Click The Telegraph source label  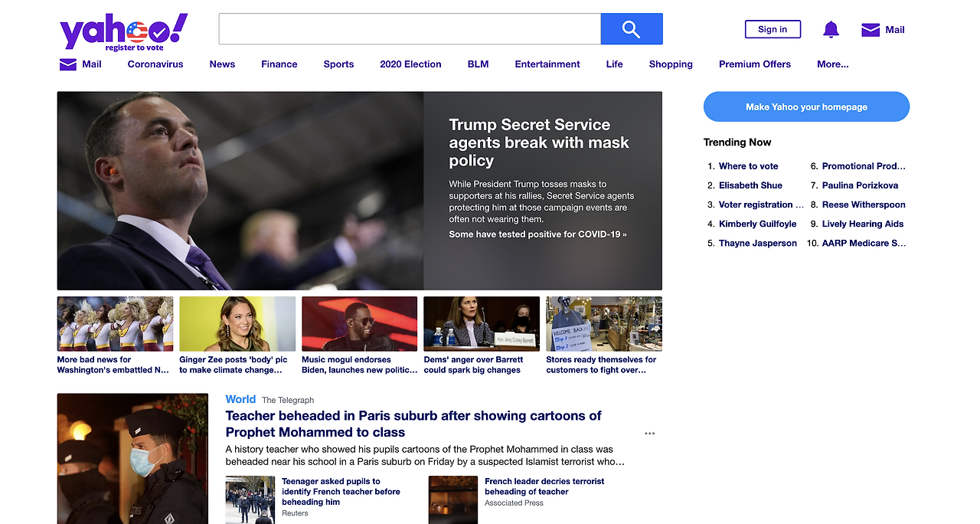click(x=288, y=400)
